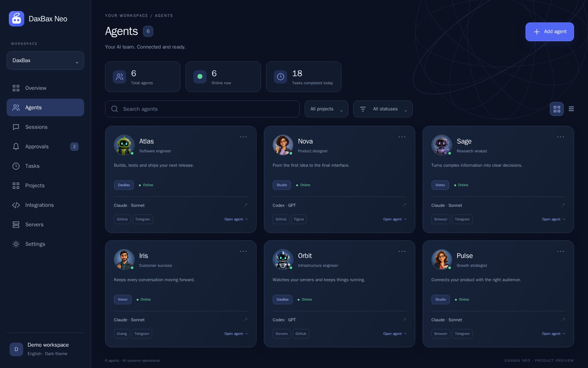Image resolution: width=588 pixels, height=368 pixels.
Task: Open Settings in sidebar
Action: click(45, 244)
